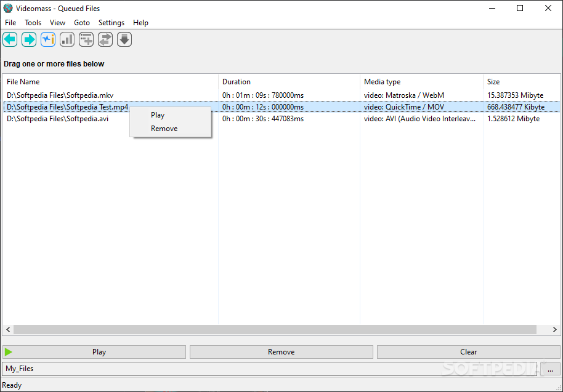Choose Remove from the context menu
Viewport: 563px width, 392px height.
point(171,129)
